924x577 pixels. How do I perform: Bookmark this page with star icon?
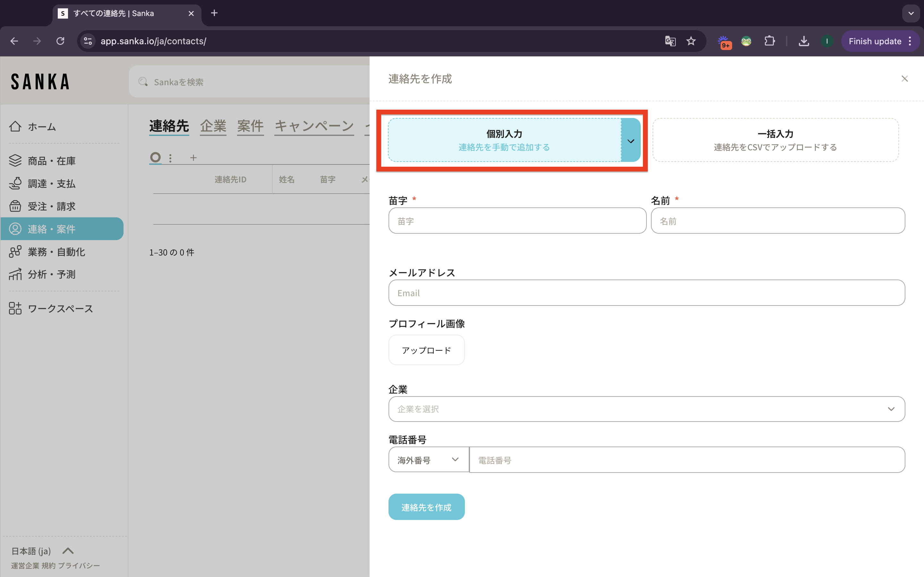pyautogui.click(x=691, y=41)
